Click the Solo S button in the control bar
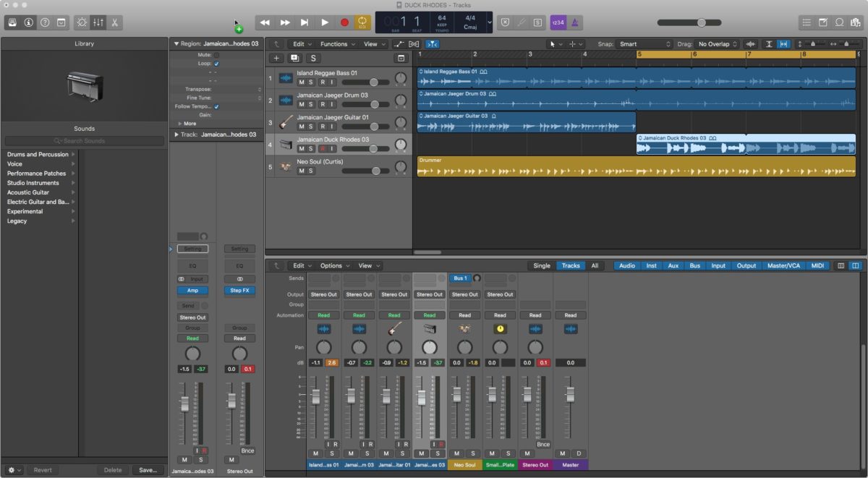868x478 pixels. coord(537,22)
